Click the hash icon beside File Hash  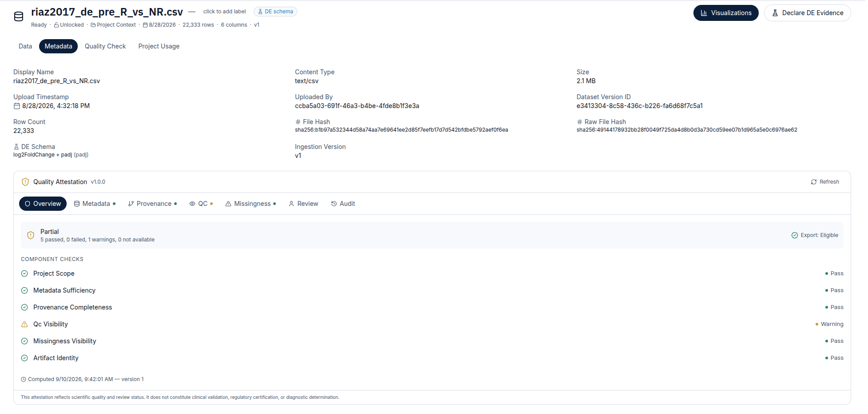tap(298, 122)
